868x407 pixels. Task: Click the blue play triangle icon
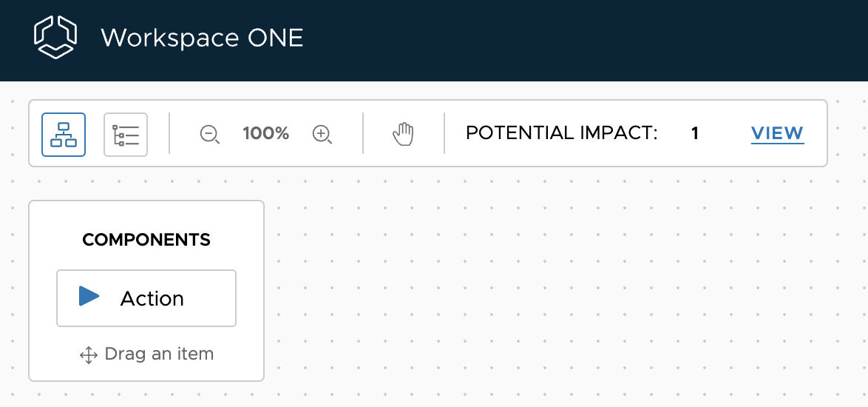89,297
